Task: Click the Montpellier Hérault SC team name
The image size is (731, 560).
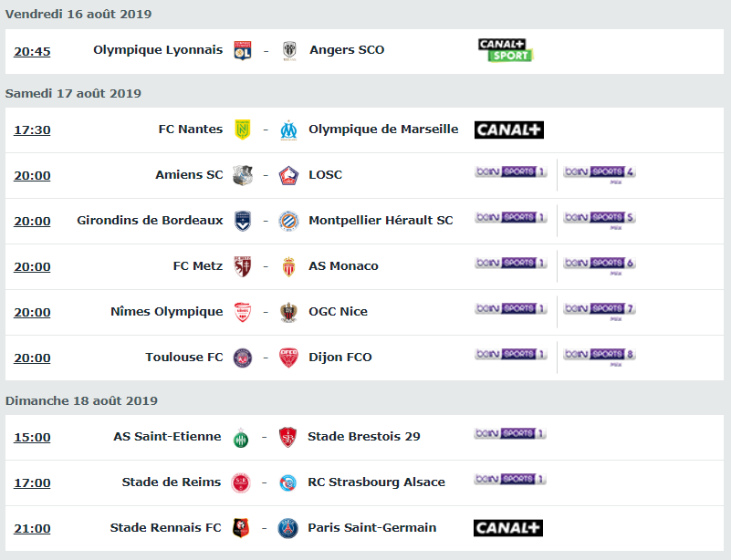Action: point(381,221)
